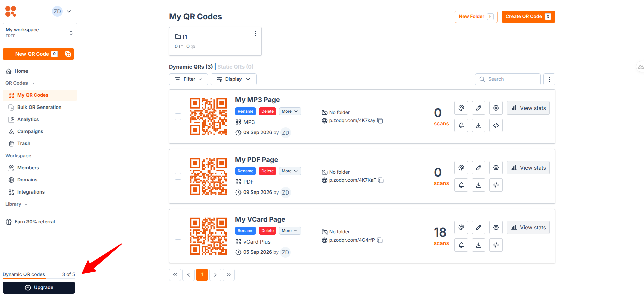Copy the p.zodqr.com/4K7kay link

(x=380, y=121)
